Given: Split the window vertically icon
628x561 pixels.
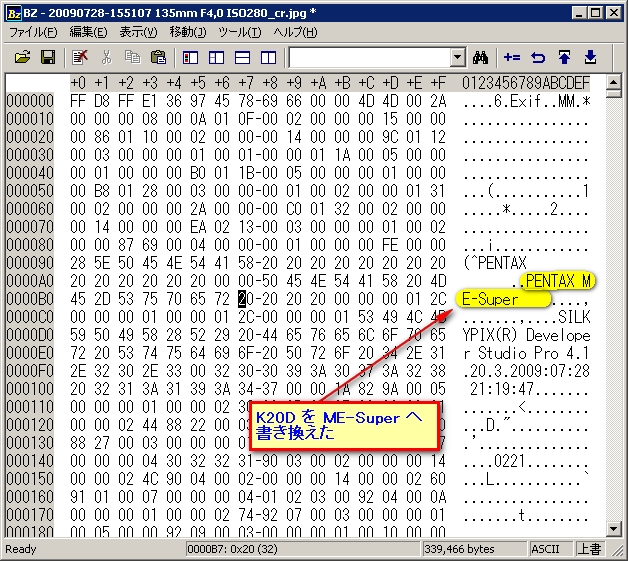Looking at the screenshot, I should 268,58.
